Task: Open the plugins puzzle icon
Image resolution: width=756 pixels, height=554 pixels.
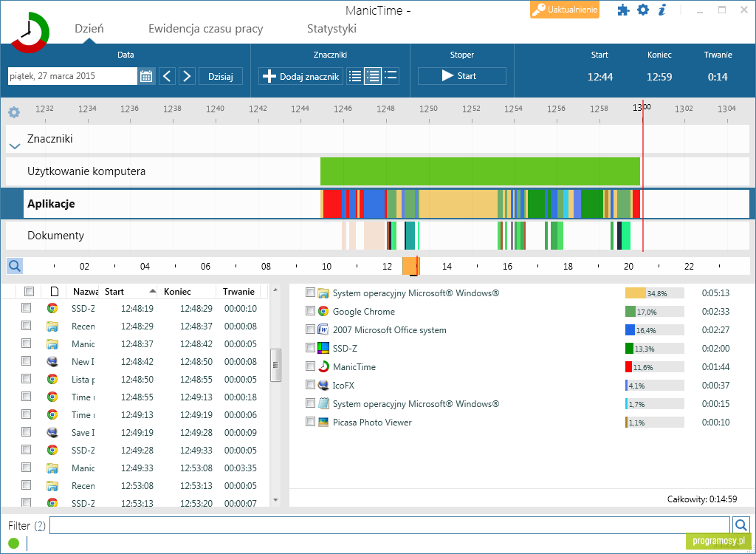Action: 623,10
